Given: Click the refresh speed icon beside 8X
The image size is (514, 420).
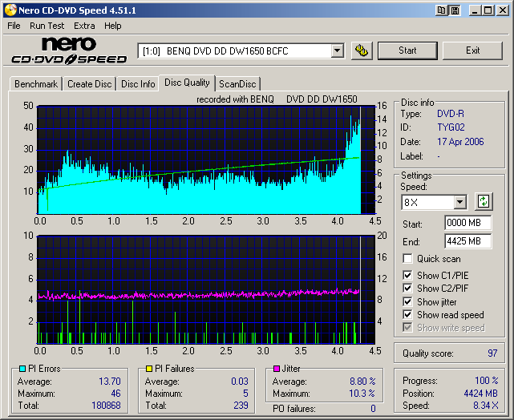Looking at the screenshot, I should tap(484, 201).
